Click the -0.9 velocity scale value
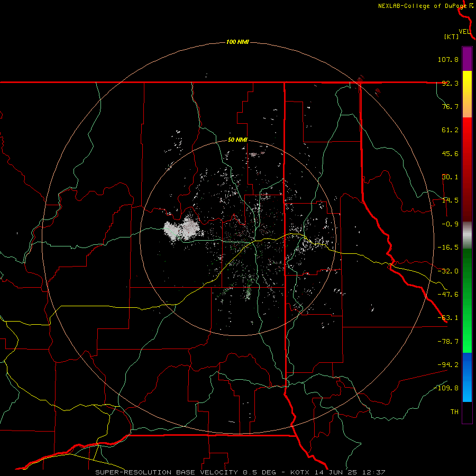 pyautogui.click(x=450, y=224)
